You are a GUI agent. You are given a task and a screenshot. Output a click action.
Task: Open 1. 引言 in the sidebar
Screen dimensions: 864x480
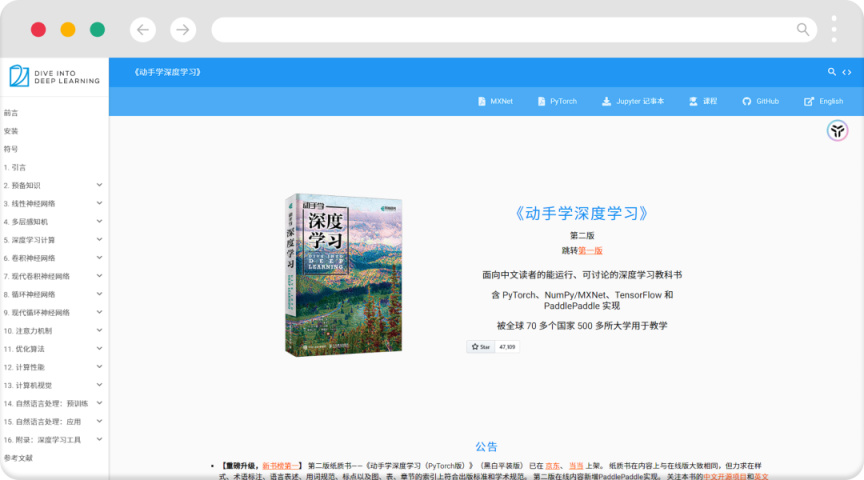[x=14, y=168]
